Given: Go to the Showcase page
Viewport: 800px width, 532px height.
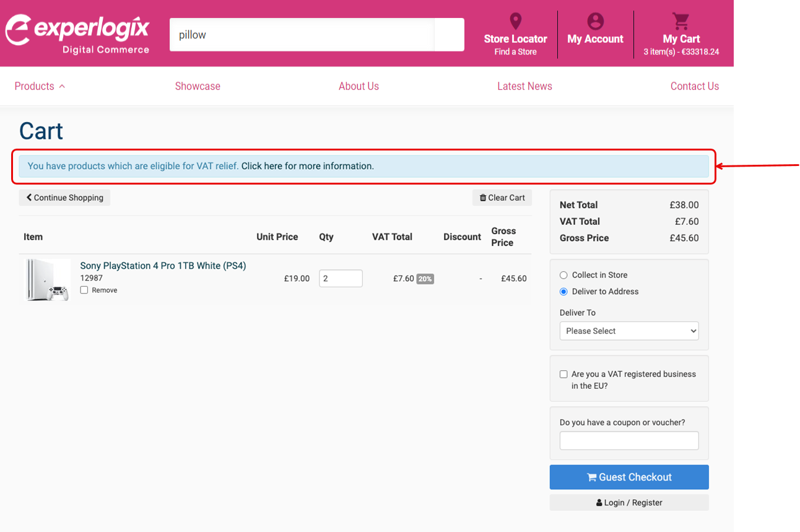Looking at the screenshot, I should click(198, 86).
